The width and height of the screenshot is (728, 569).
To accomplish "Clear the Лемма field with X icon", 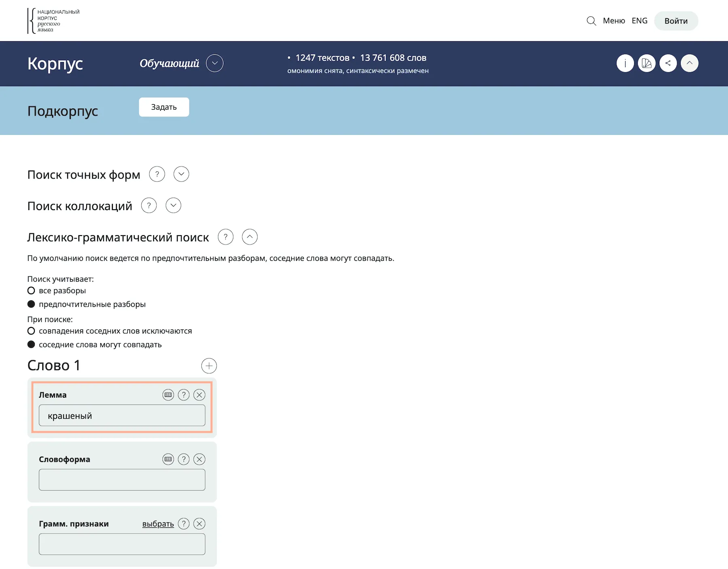I will (199, 395).
